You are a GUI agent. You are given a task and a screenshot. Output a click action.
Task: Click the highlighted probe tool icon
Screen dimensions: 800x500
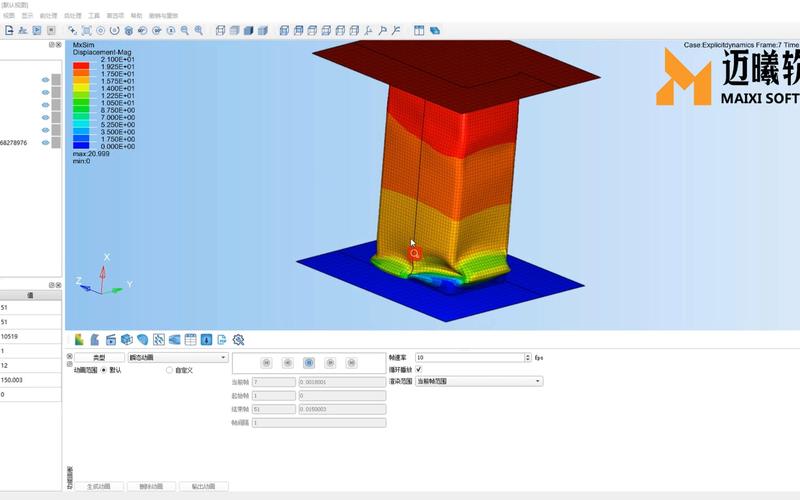coord(206,339)
